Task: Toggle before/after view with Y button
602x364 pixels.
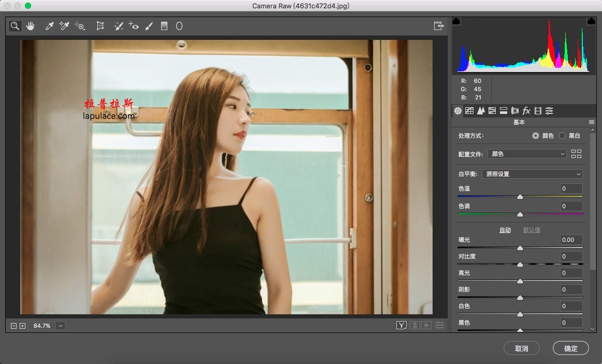Action: 401,325
